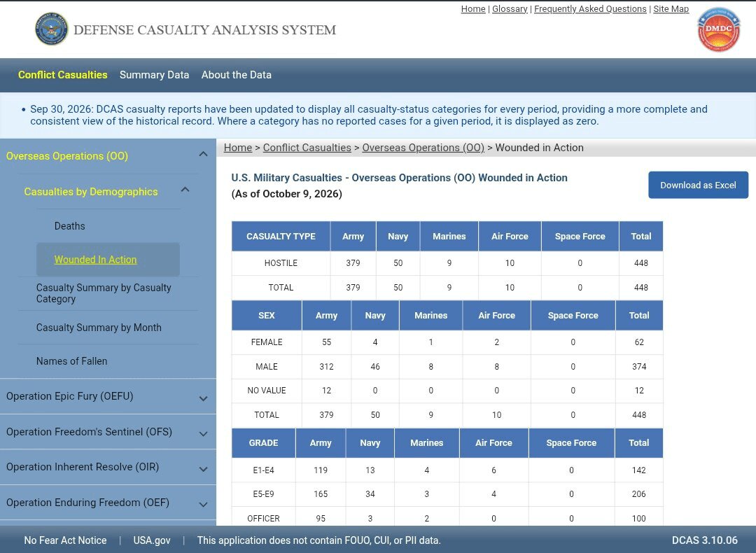Viewport: 756px width, 553px height.
Task: Open the No Fear Act Notice link
Action: [x=66, y=540]
